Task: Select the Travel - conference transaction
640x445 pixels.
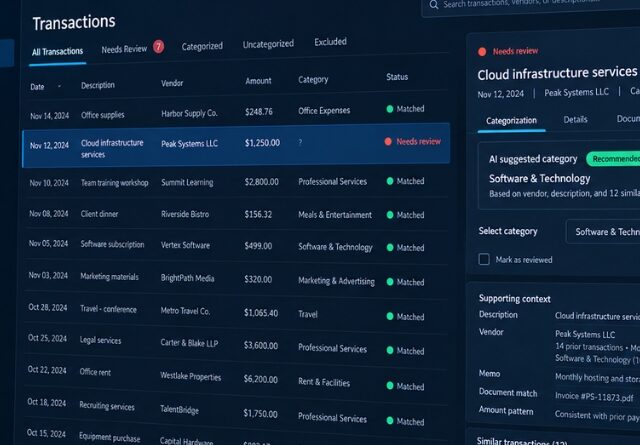Action: click(x=108, y=309)
